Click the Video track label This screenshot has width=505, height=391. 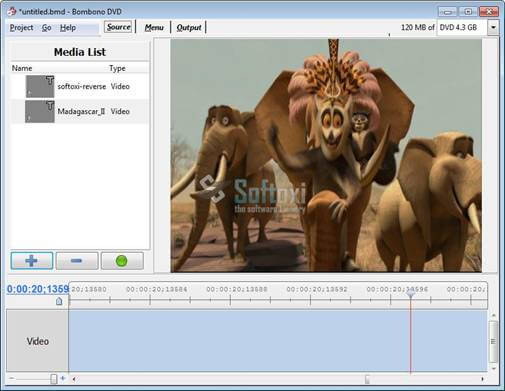(x=37, y=341)
